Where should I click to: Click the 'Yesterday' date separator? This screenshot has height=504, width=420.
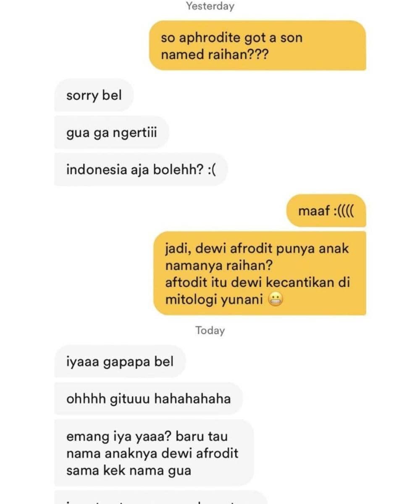click(x=210, y=6)
